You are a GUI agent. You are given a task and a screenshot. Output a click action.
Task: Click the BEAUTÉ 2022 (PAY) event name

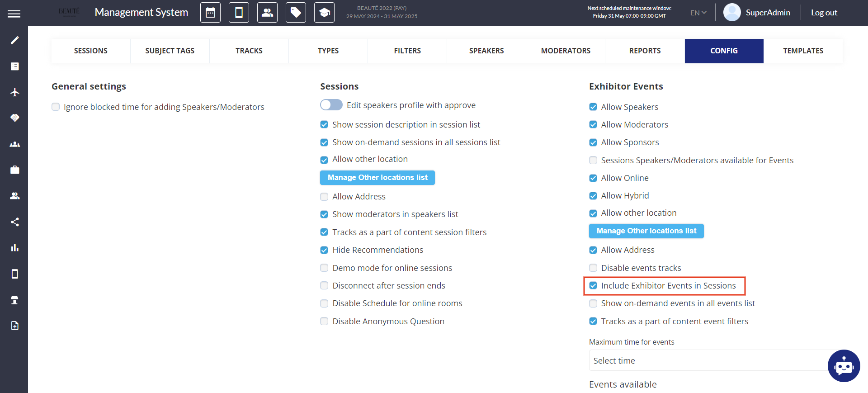pyautogui.click(x=382, y=8)
